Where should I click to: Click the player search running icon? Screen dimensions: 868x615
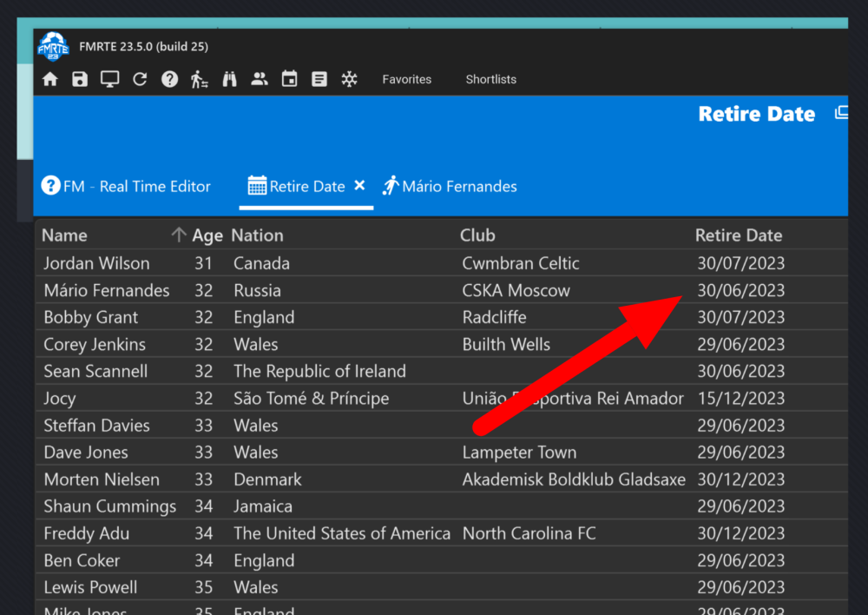(x=200, y=79)
